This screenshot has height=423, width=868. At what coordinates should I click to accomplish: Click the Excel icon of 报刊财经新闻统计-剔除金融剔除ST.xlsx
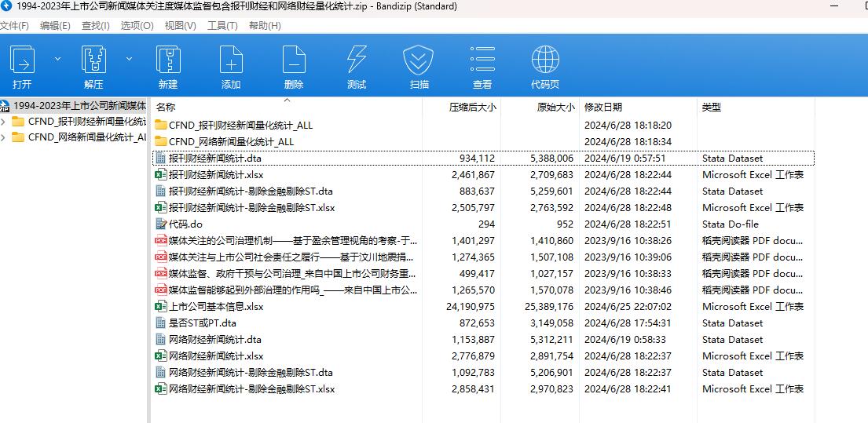(160, 208)
